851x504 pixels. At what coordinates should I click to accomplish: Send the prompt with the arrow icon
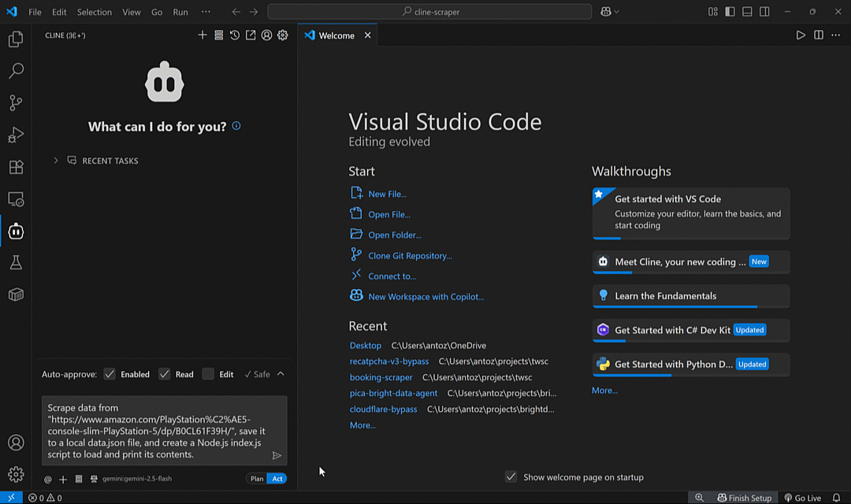point(277,456)
